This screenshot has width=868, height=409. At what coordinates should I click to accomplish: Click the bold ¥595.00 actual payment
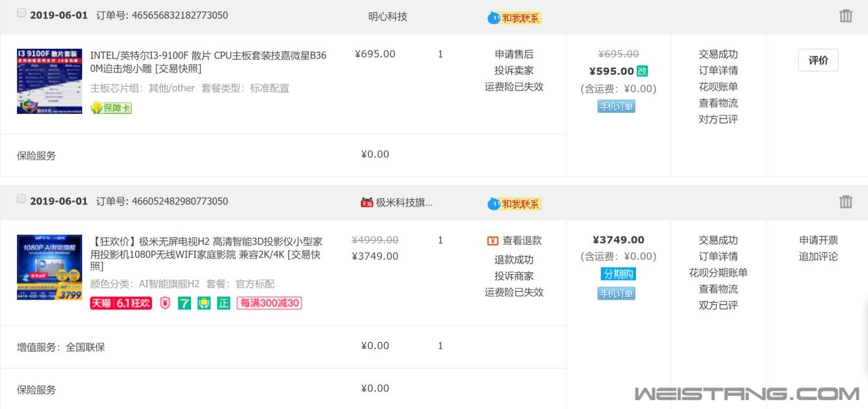point(611,71)
